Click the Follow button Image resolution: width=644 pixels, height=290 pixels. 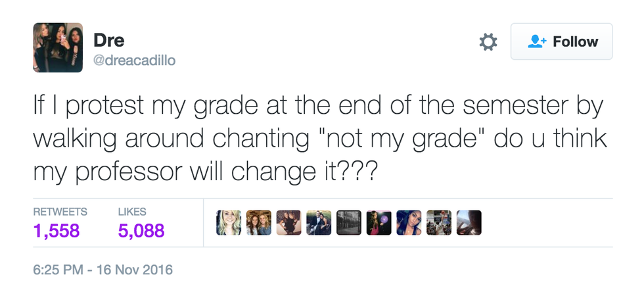click(x=562, y=42)
